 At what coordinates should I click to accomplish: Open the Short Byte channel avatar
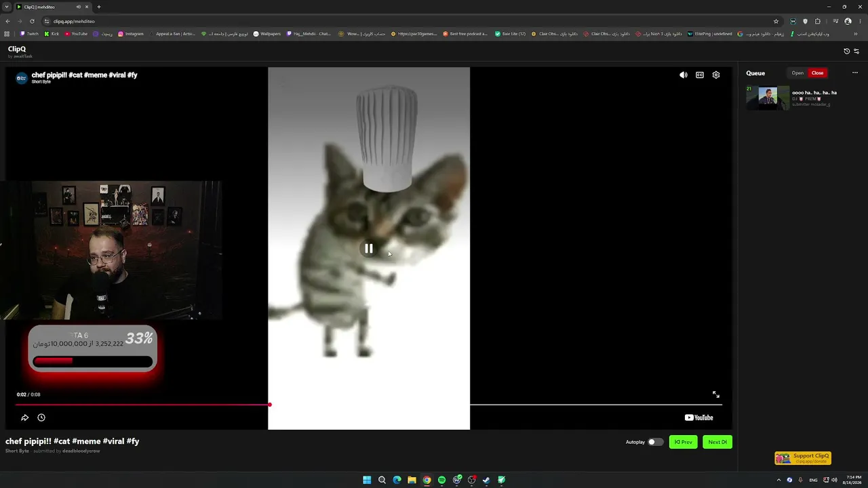[22, 78]
